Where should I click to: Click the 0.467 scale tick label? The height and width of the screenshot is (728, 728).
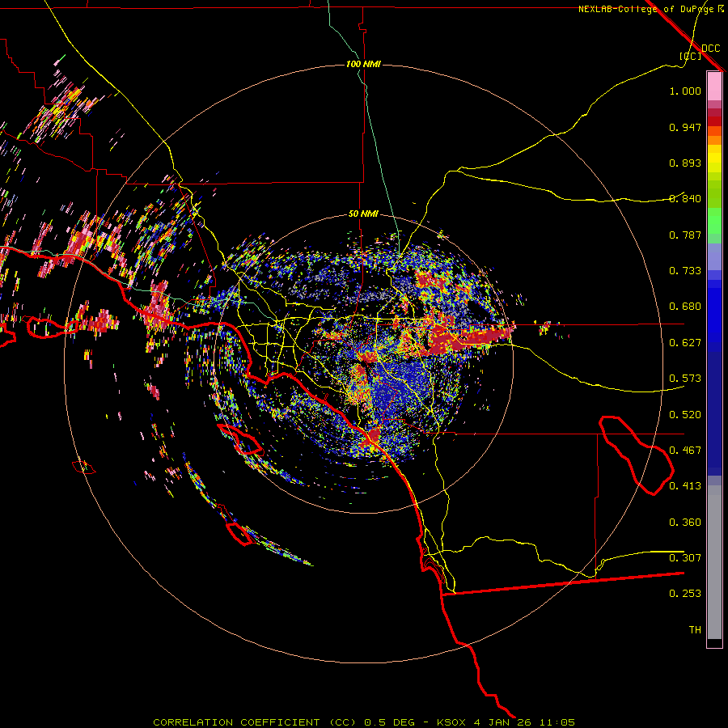685,451
